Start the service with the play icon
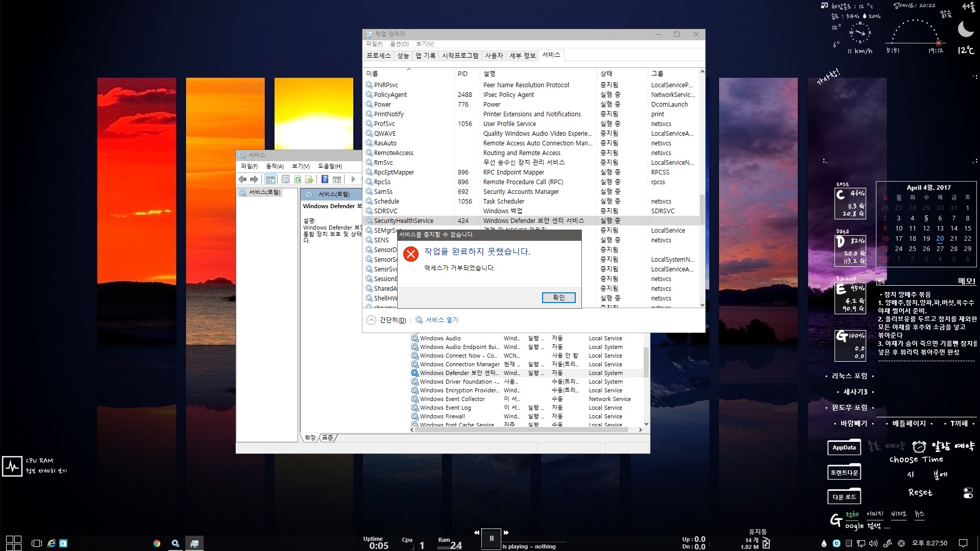This screenshot has width=980, height=551. pos(353,179)
